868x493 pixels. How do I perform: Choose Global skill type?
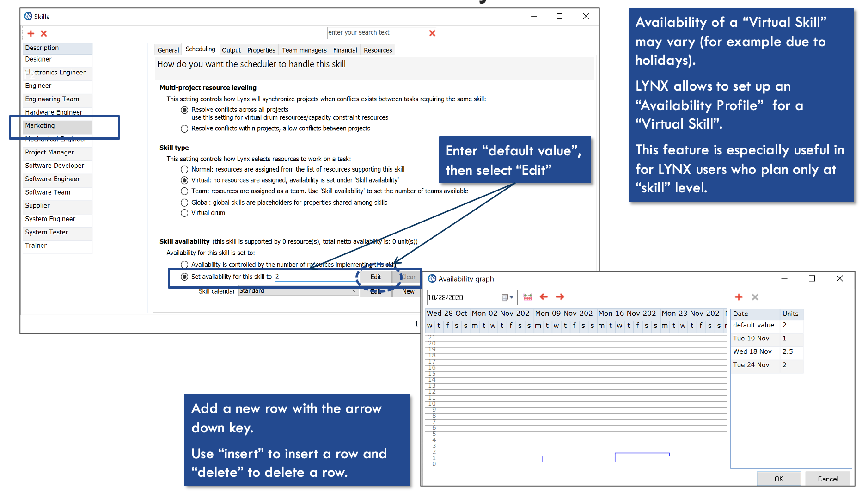[184, 203]
